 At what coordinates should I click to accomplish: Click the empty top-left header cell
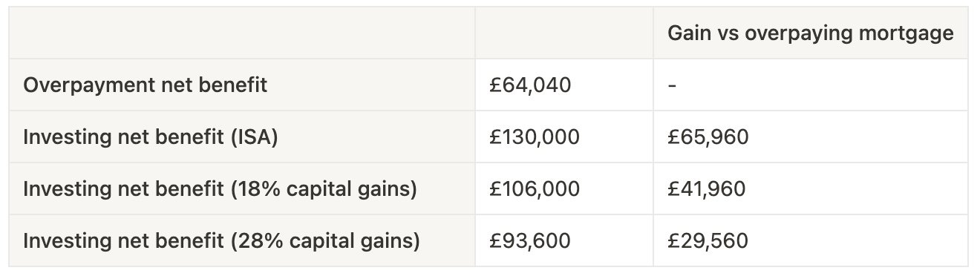(242, 33)
